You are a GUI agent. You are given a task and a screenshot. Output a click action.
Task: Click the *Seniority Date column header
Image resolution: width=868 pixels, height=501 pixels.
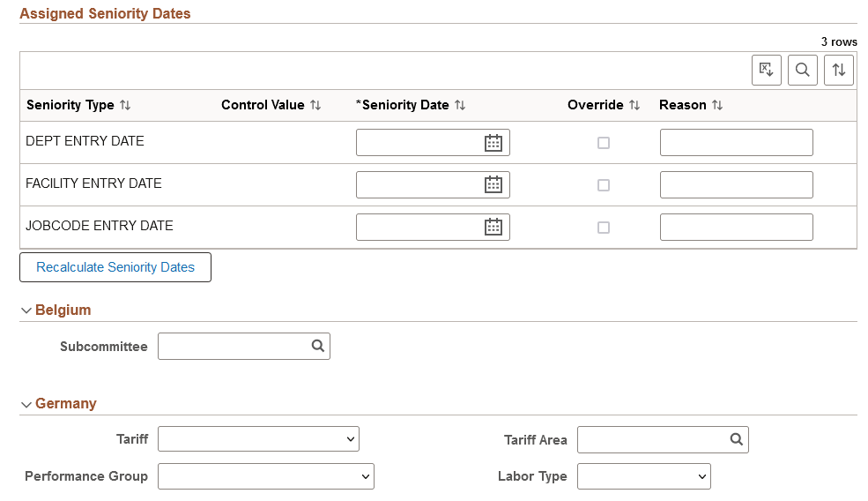pyautogui.click(x=403, y=105)
